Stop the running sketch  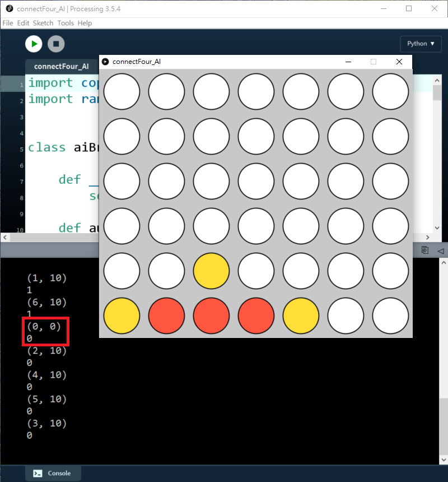[x=56, y=44]
